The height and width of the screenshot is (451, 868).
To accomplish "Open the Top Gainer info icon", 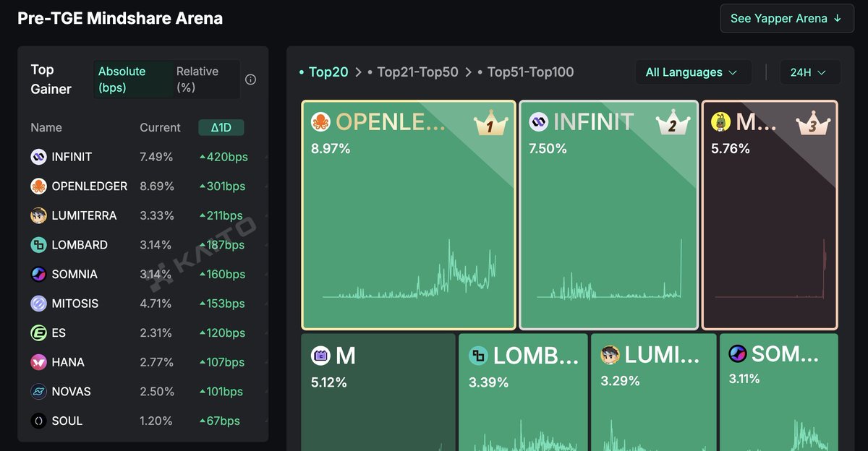I will click(x=250, y=80).
